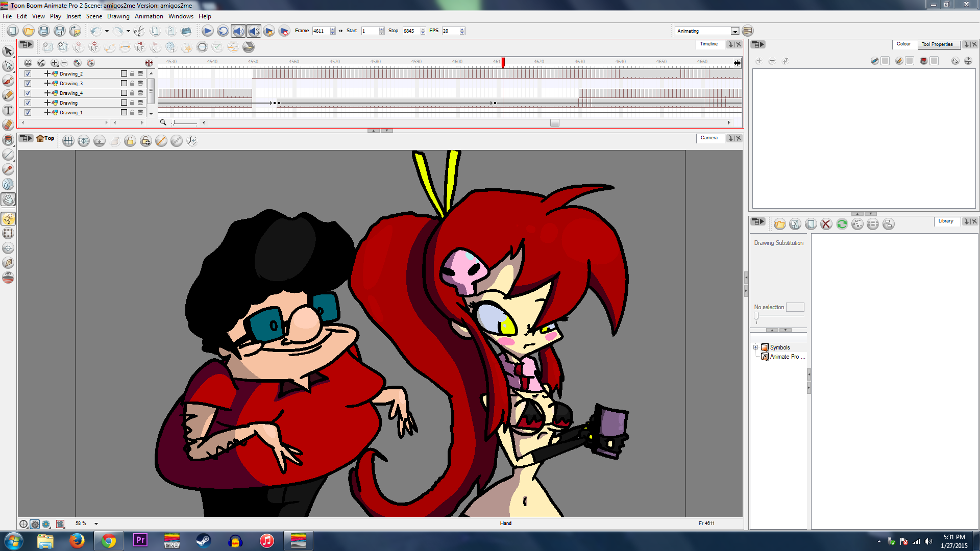Screen dimensions: 980x551
Task: Click the Library refresh icon
Action: tap(842, 224)
